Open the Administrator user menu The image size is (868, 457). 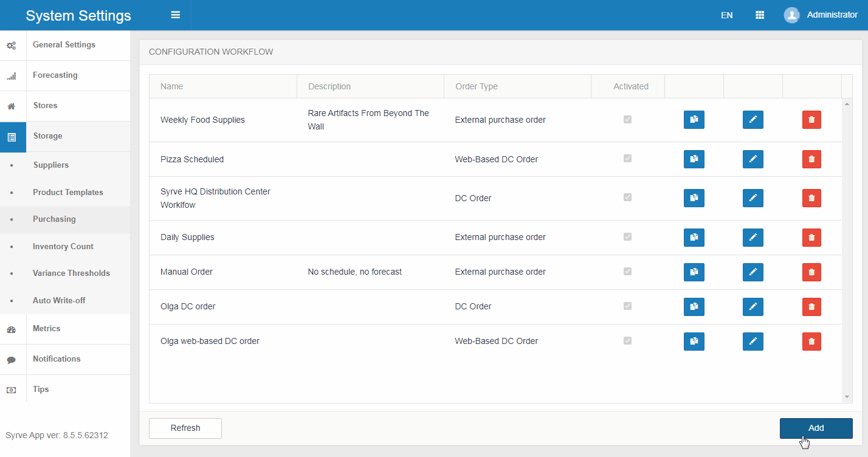pos(820,15)
